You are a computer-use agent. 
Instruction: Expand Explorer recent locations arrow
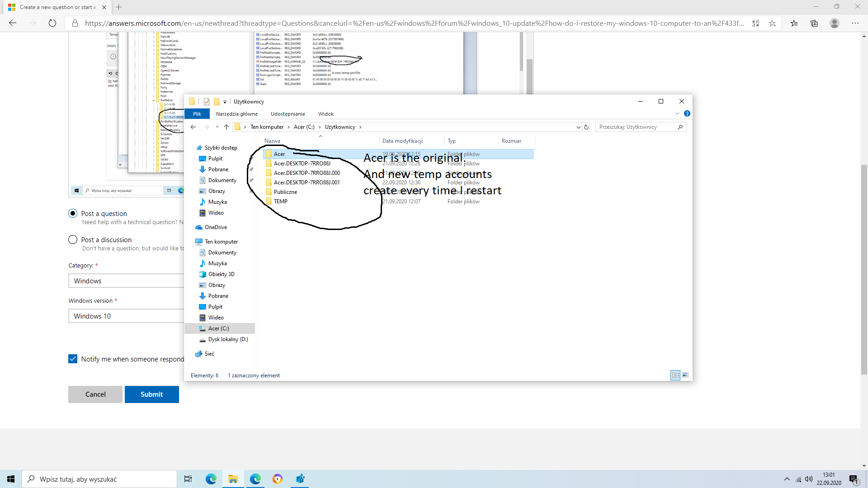[x=217, y=127]
